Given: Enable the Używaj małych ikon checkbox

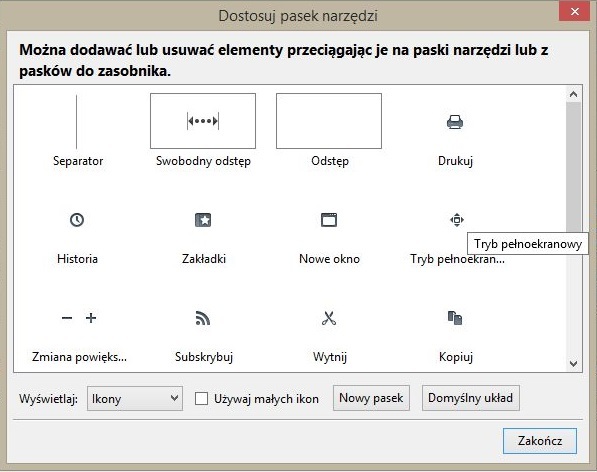Looking at the screenshot, I should coord(201,399).
